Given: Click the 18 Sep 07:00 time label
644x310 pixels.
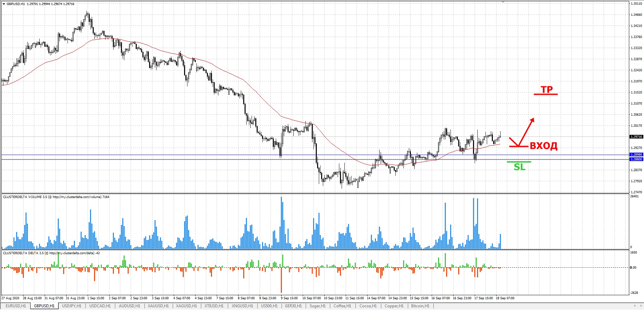Looking at the screenshot, I should pos(505,298).
